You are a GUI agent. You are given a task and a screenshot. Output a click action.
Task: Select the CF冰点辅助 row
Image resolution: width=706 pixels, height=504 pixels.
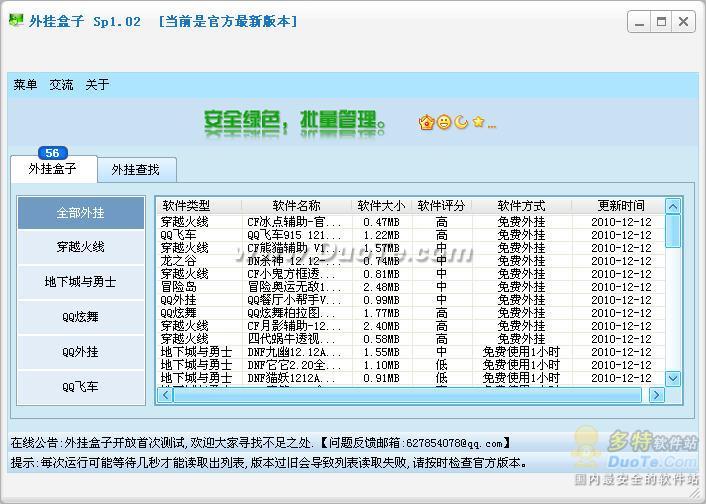point(412,222)
